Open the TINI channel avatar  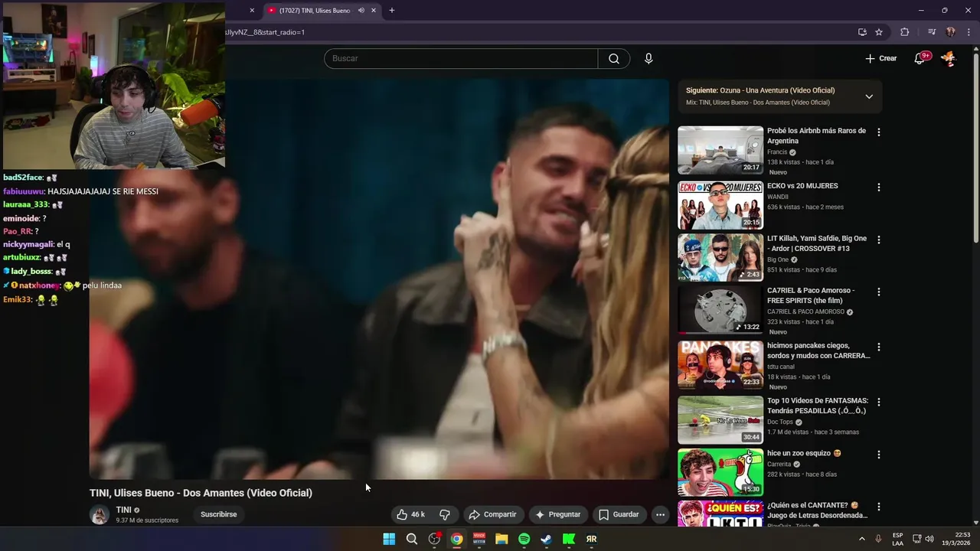100,515
